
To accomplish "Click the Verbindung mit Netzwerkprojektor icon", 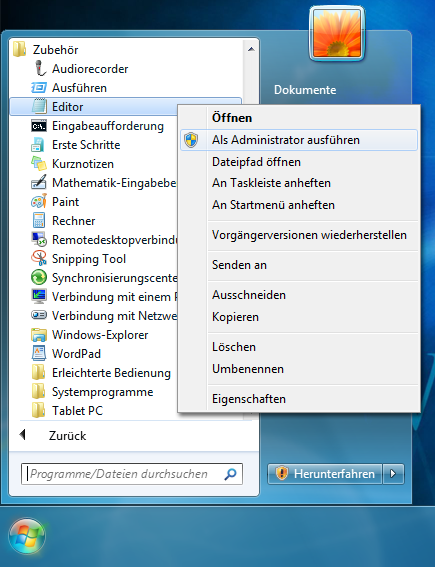I will pos(39,315).
